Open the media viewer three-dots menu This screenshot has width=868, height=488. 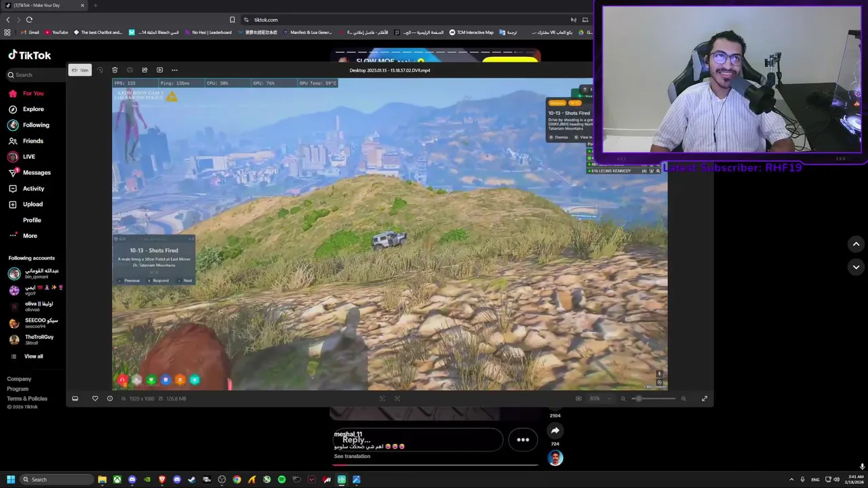point(174,70)
